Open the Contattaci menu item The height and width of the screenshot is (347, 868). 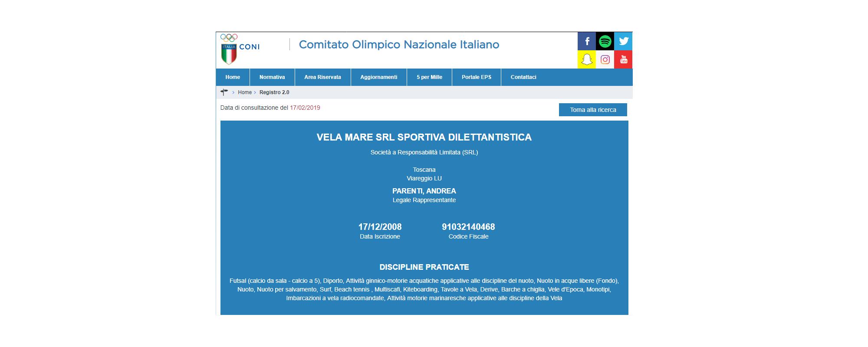[523, 77]
